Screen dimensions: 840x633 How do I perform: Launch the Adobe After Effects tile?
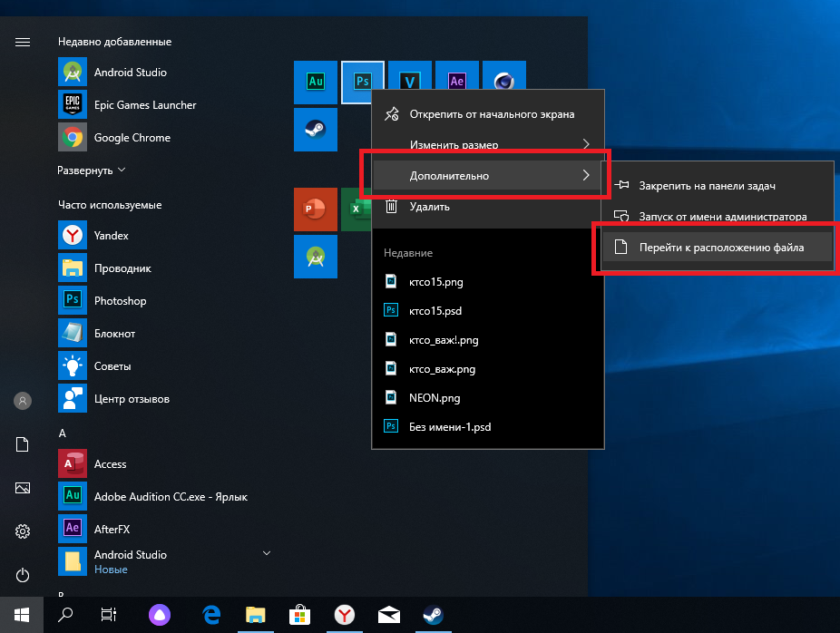tap(457, 75)
